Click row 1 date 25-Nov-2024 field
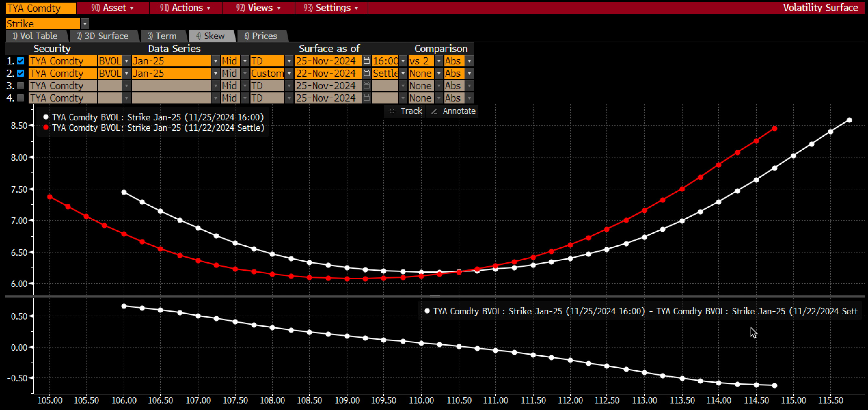 coord(328,61)
